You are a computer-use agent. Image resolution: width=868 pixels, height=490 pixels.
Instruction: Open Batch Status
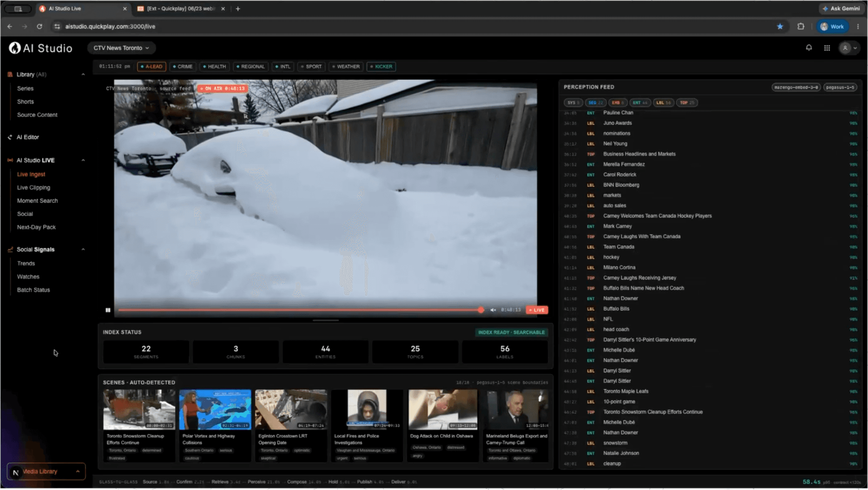coord(33,290)
